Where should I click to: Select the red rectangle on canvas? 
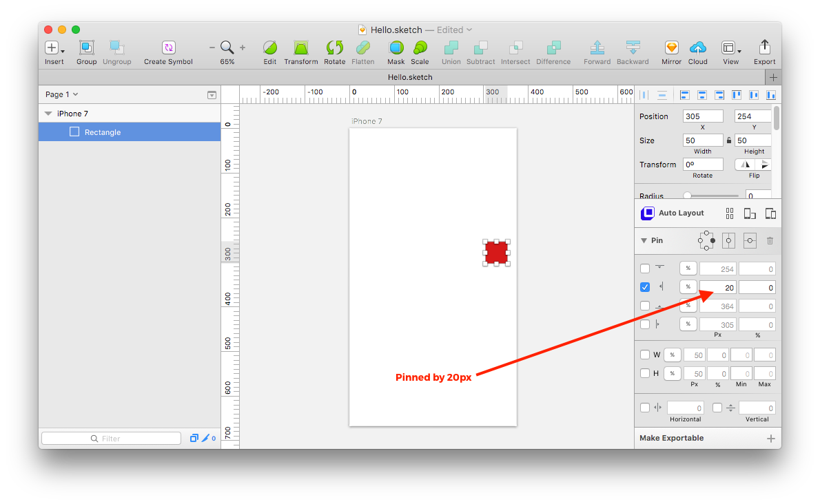pyautogui.click(x=496, y=253)
